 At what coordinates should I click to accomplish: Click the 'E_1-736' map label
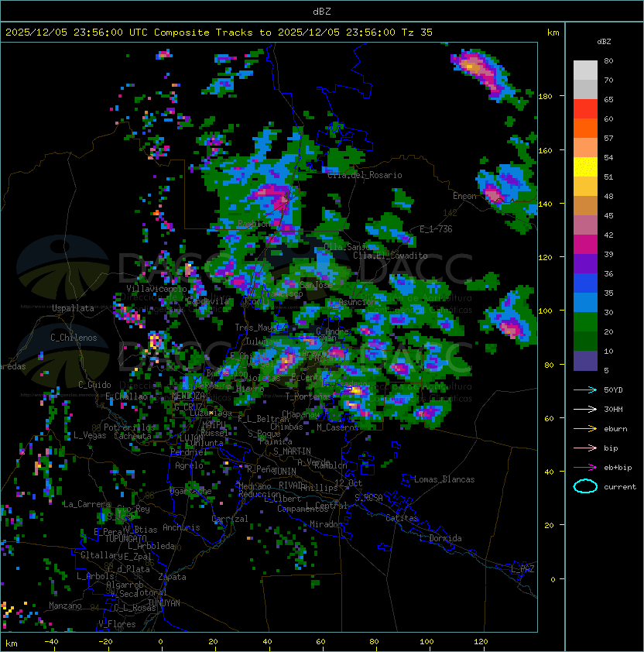point(436,229)
